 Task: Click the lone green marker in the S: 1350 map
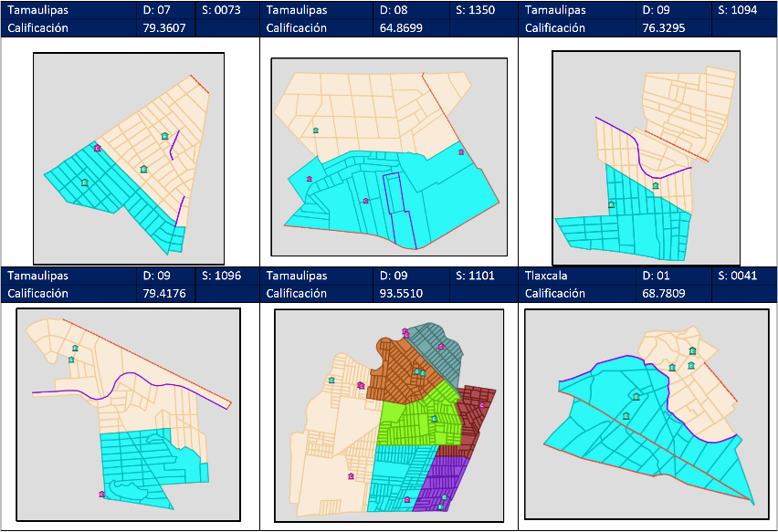click(x=316, y=131)
